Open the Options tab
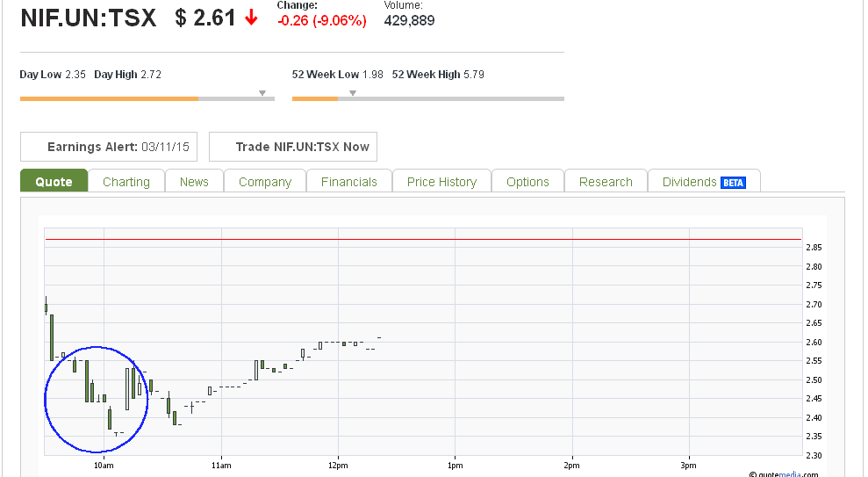The image size is (868, 477). coord(528,181)
